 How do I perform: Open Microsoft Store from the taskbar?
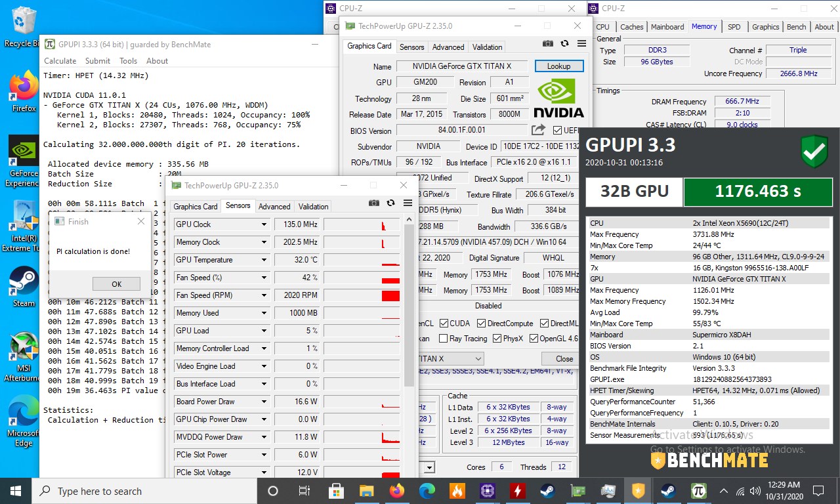336,491
